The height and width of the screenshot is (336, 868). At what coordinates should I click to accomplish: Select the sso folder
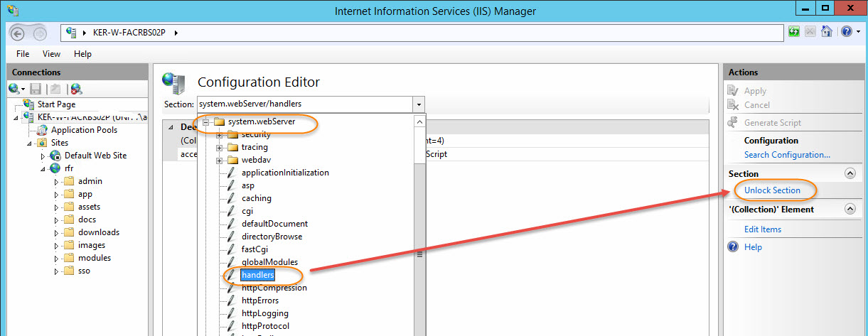point(84,271)
